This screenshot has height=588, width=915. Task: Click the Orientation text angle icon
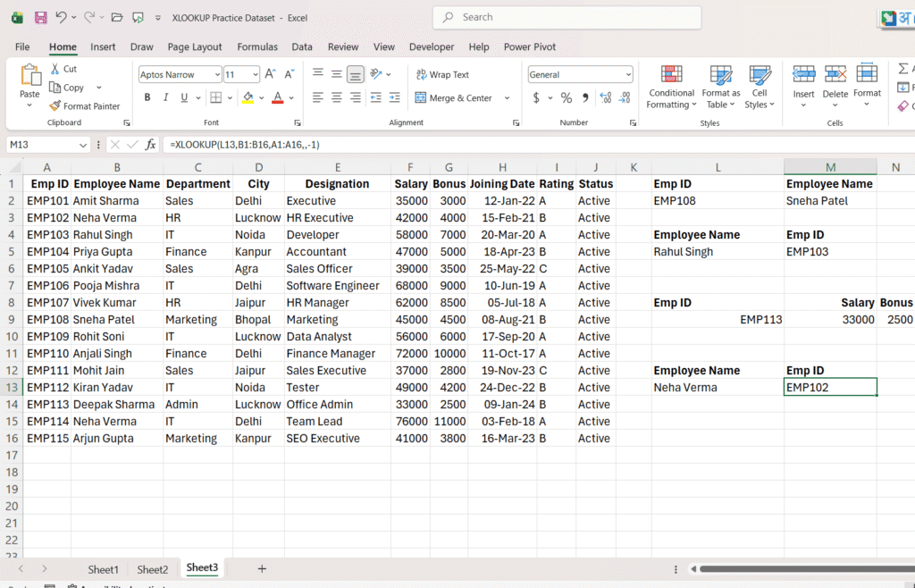pyautogui.click(x=376, y=74)
